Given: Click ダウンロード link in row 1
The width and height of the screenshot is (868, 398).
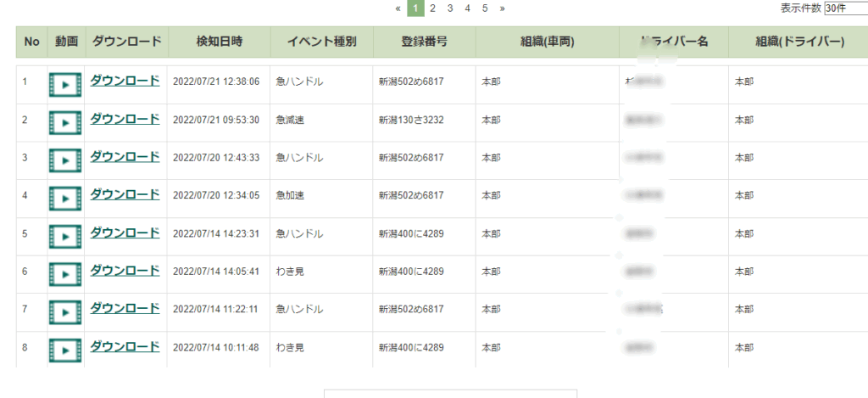Looking at the screenshot, I should pyautogui.click(x=125, y=81).
